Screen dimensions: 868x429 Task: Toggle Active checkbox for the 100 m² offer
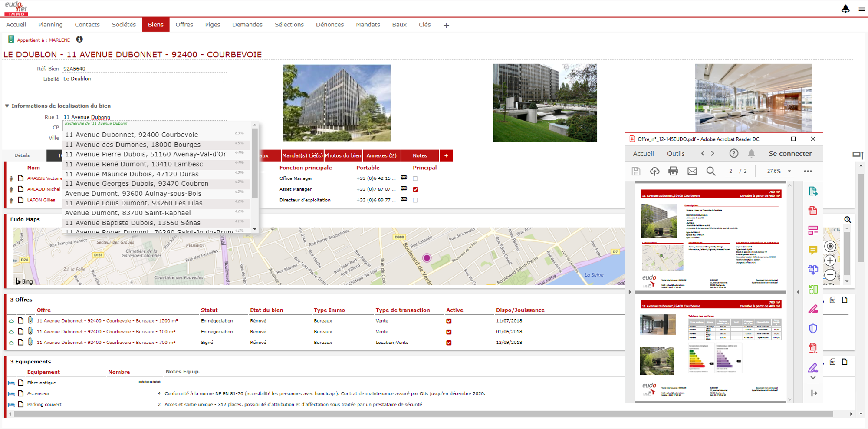click(x=449, y=332)
